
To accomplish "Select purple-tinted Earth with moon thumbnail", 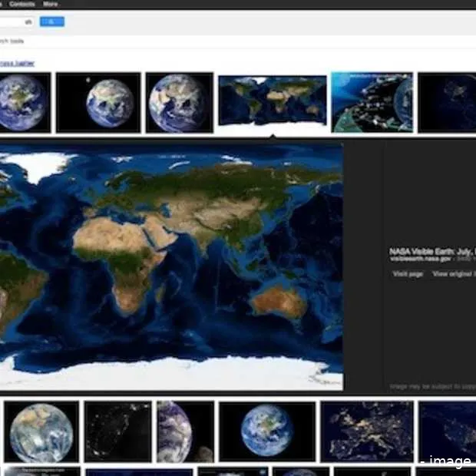I will [186, 431].
